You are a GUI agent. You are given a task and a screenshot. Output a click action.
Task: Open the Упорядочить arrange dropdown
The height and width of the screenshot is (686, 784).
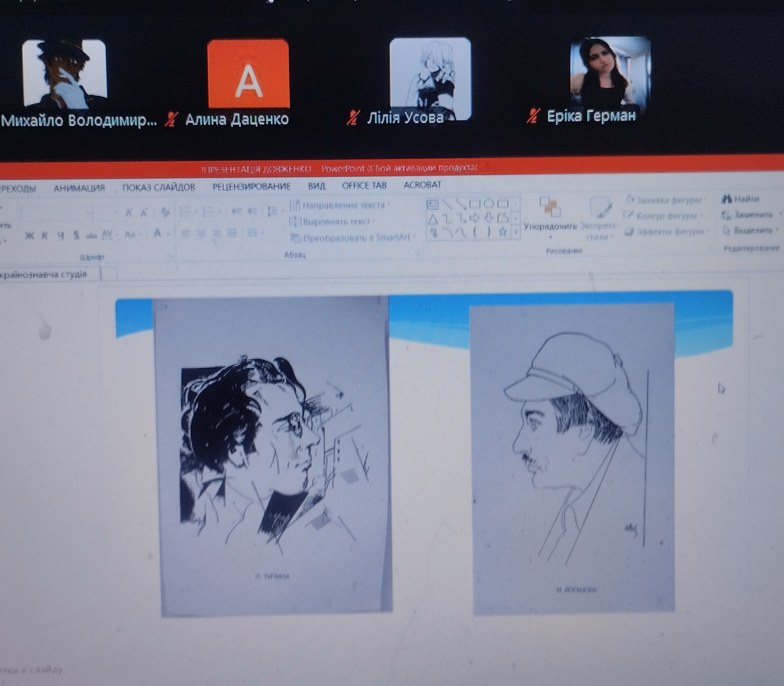coord(550,226)
